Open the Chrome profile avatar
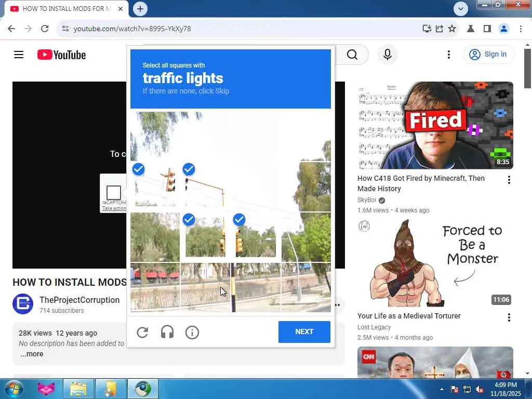 tap(504, 29)
